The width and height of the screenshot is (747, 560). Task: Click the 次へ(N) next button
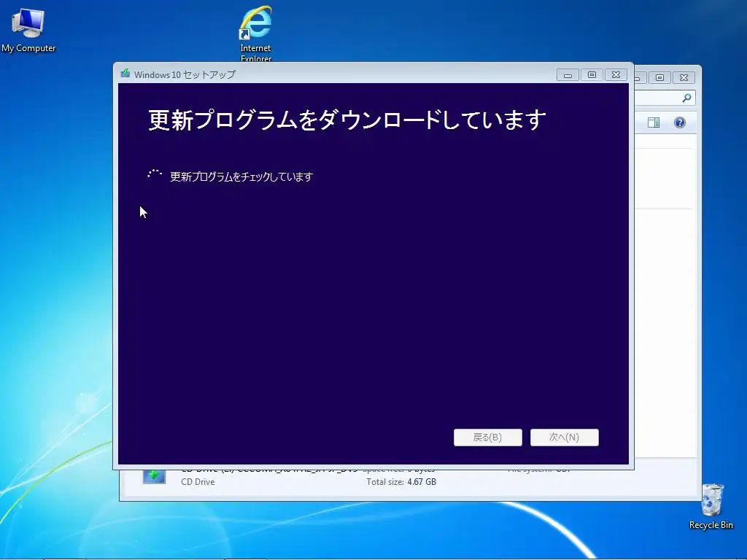point(565,437)
